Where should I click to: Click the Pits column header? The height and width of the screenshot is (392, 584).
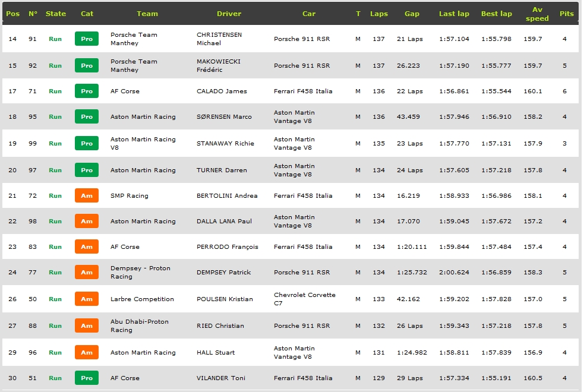pyautogui.click(x=566, y=14)
